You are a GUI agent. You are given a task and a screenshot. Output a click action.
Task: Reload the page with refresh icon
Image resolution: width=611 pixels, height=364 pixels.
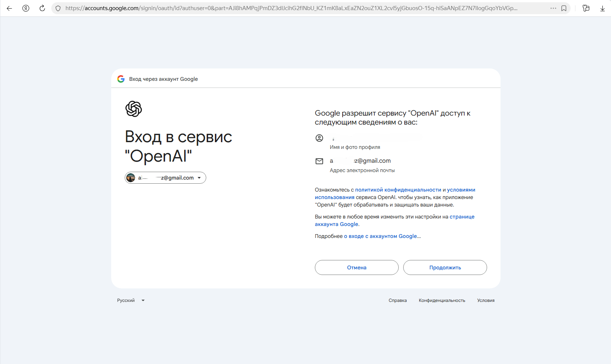[x=42, y=8]
